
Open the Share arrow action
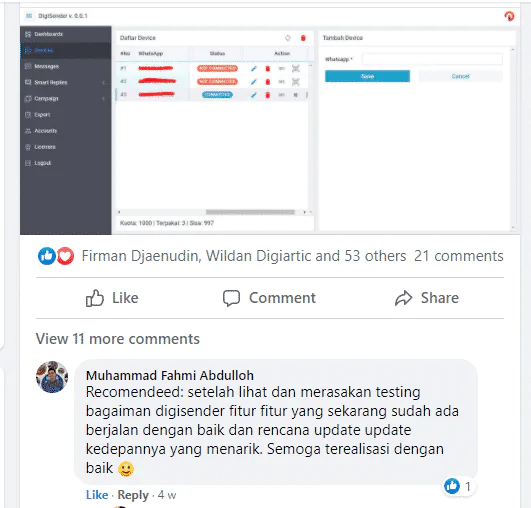403,298
